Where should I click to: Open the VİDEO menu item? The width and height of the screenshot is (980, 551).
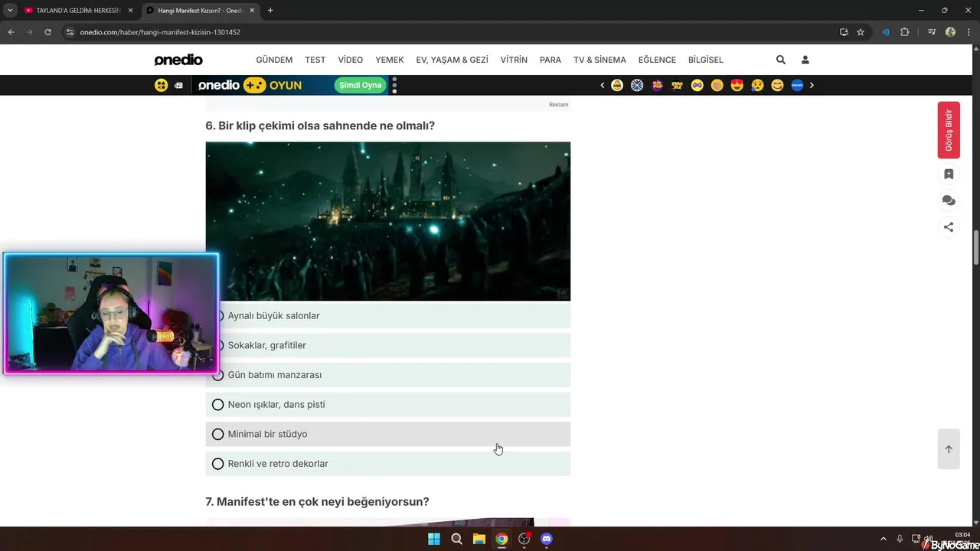tap(351, 60)
